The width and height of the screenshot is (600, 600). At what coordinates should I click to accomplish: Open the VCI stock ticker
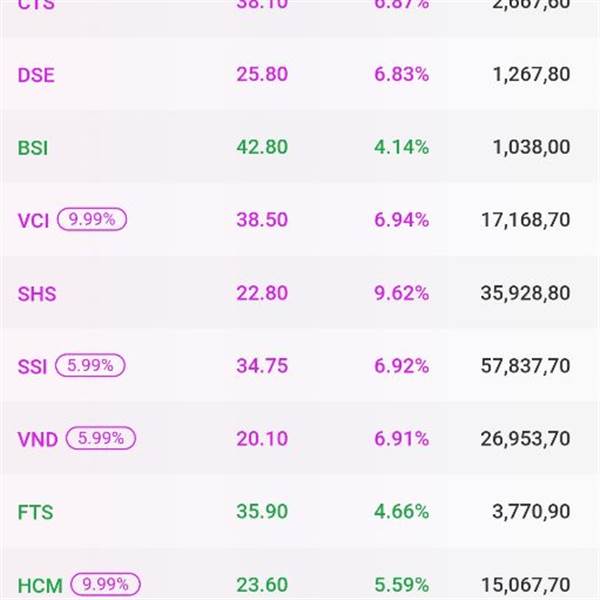tap(33, 220)
